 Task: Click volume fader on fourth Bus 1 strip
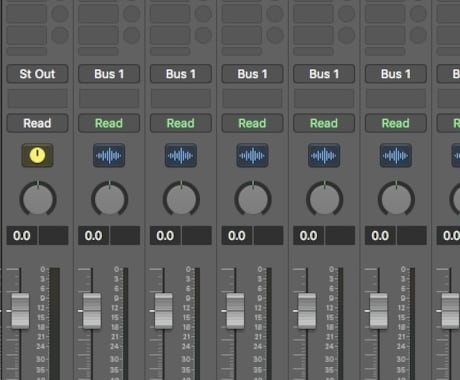[307, 311]
